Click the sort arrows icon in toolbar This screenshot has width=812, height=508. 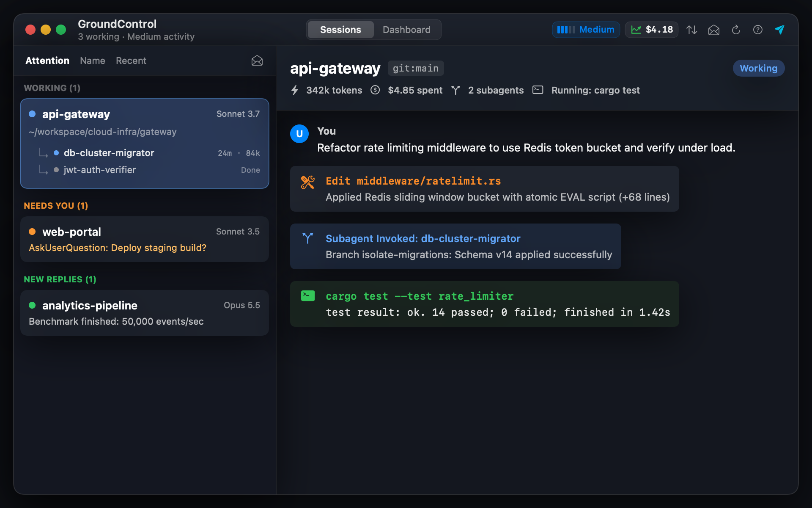pyautogui.click(x=692, y=30)
